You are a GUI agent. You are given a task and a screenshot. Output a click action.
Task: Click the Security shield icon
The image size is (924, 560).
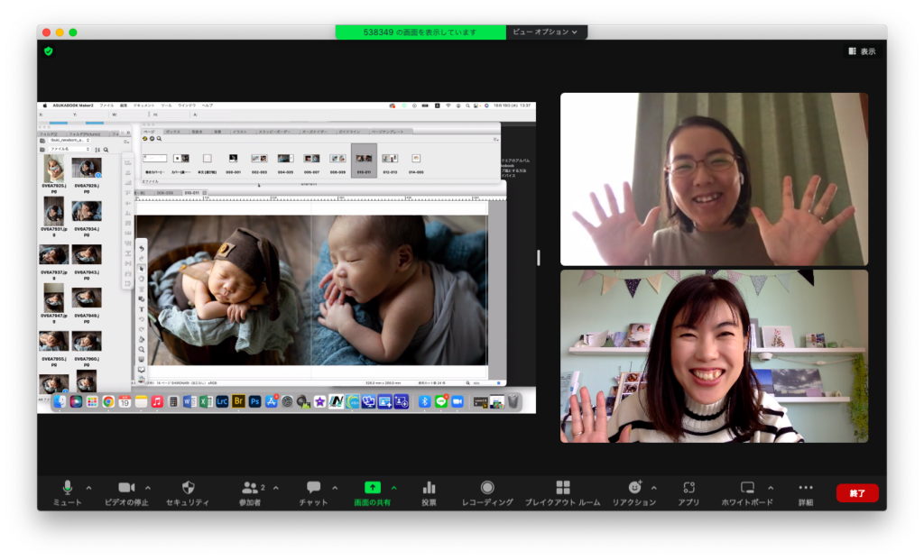188,488
